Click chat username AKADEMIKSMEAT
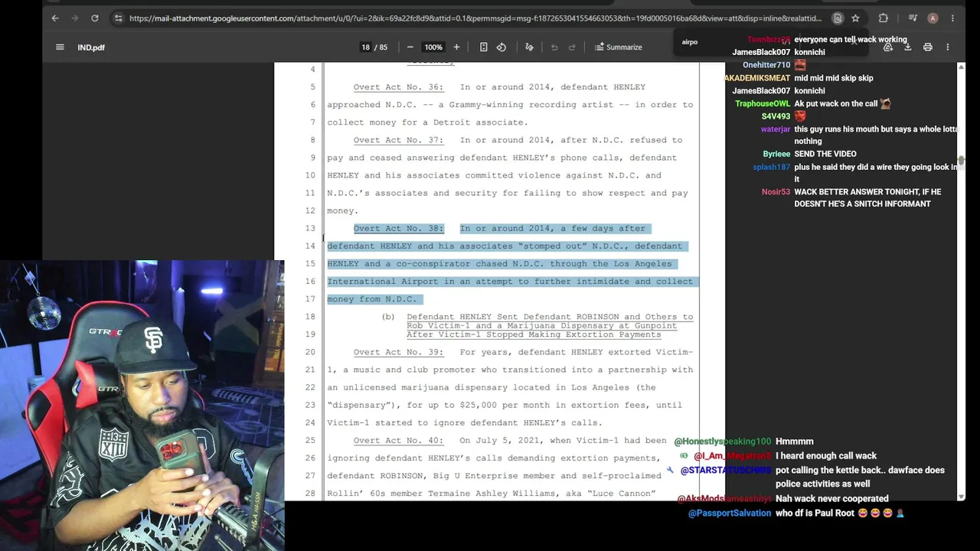980x551 pixels. coord(757,78)
